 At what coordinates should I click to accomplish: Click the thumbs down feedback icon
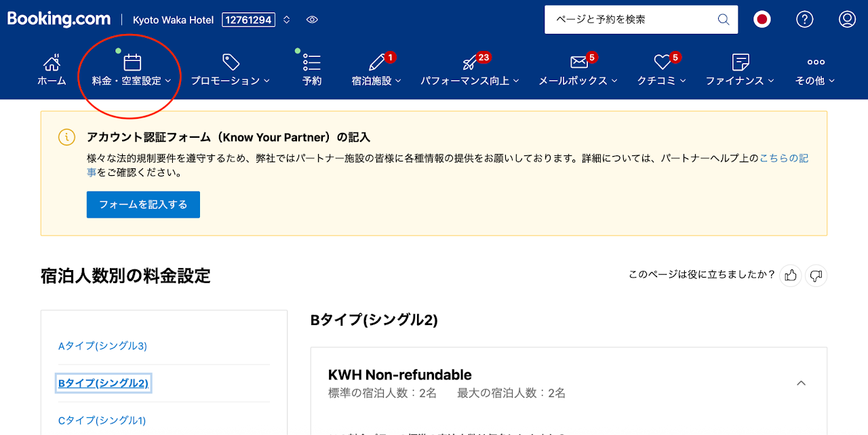(816, 276)
